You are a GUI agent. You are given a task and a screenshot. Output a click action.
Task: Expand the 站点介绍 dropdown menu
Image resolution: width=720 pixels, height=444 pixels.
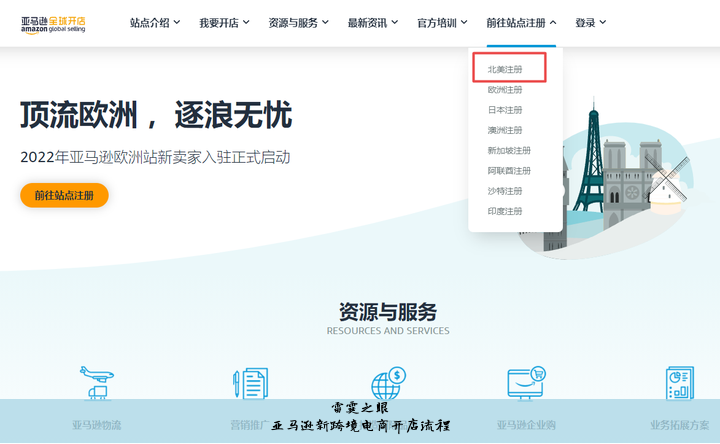(155, 22)
